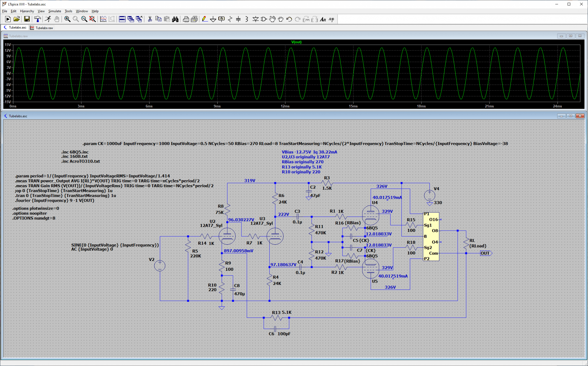Select the Inductor placement tool
The width and height of the screenshot is (588, 366).
[247, 19]
